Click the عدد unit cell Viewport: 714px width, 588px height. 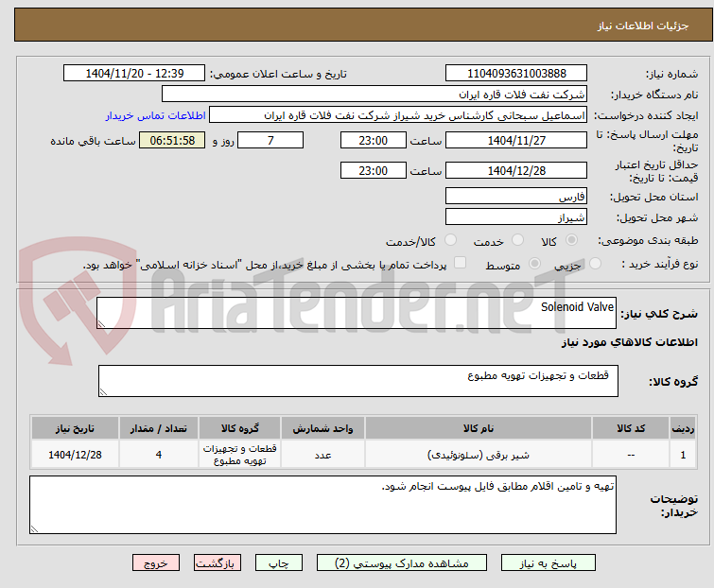click(x=322, y=454)
